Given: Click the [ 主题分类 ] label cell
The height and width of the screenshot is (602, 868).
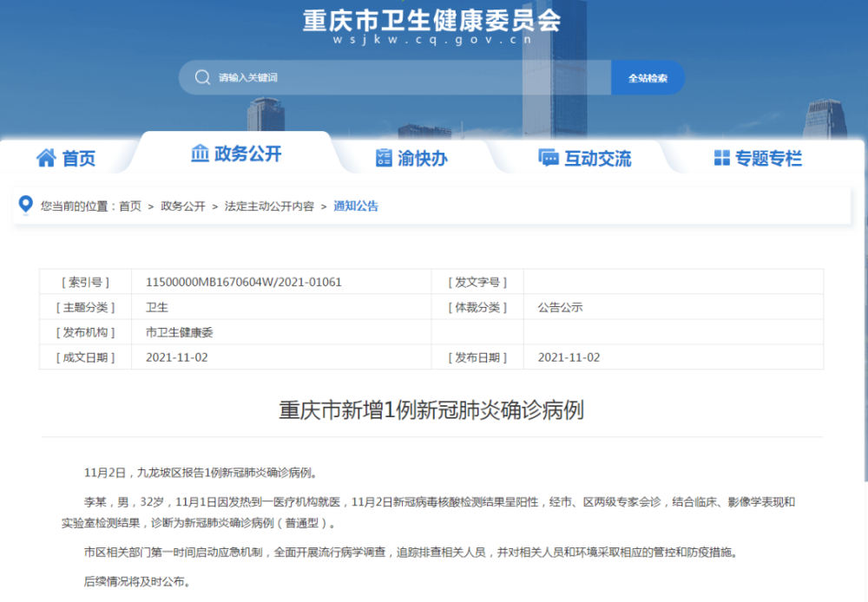Looking at the screenshot, I should point(85,308).
